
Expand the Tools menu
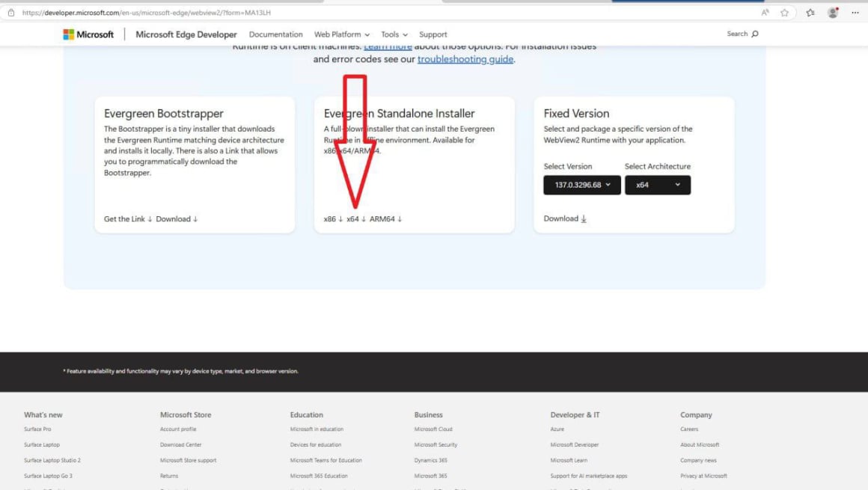coord(394,34)
